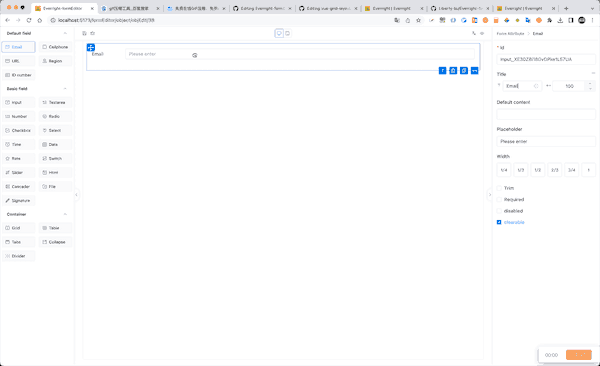
Task: Click the eye preview icon in the canvas toolbar
Action: click(482, 33)
